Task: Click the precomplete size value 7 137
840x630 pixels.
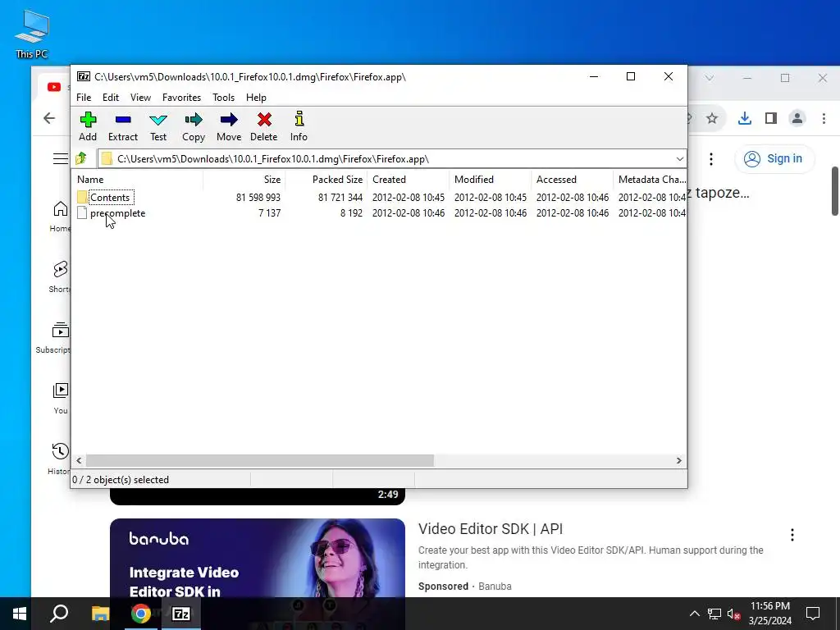Action: coord(269,213)
